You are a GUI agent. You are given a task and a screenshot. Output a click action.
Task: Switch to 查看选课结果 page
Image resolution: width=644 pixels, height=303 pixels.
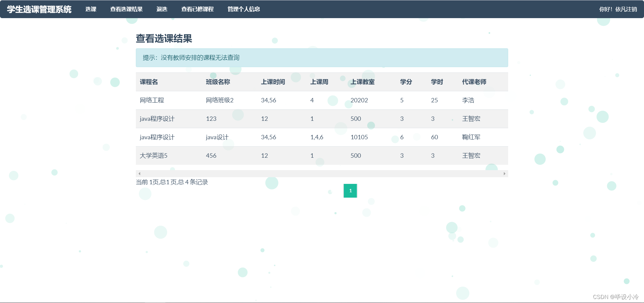pos(126,9)
